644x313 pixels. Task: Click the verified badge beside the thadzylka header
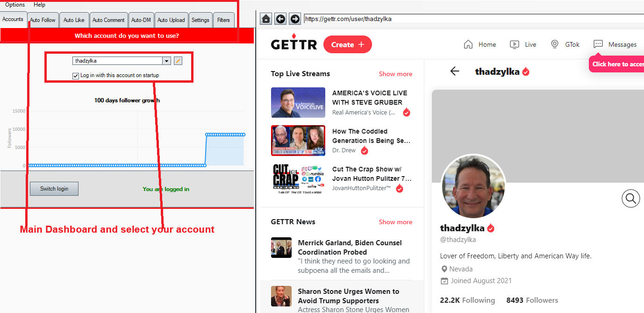pos(526,71)
